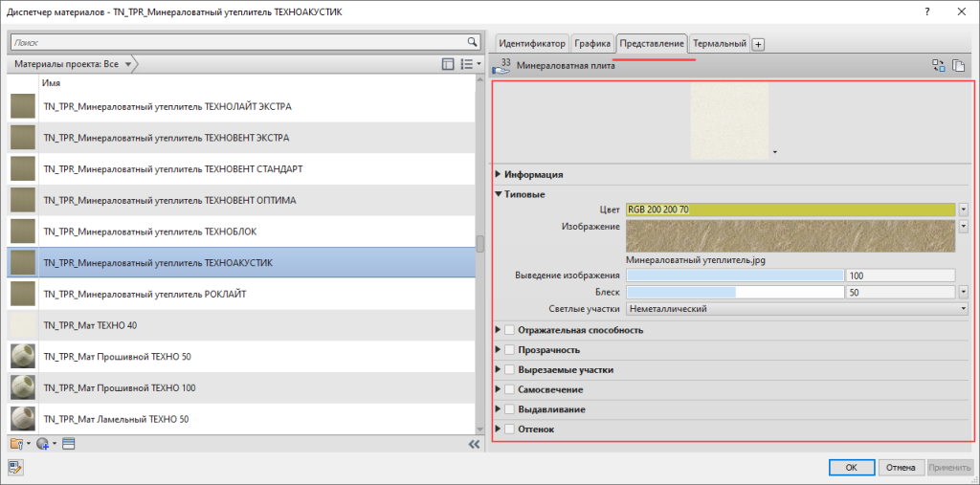Duplicate this asset using the copy icon
The width and height of the screenshot is (980, 485).
click(x=958, y=65)
